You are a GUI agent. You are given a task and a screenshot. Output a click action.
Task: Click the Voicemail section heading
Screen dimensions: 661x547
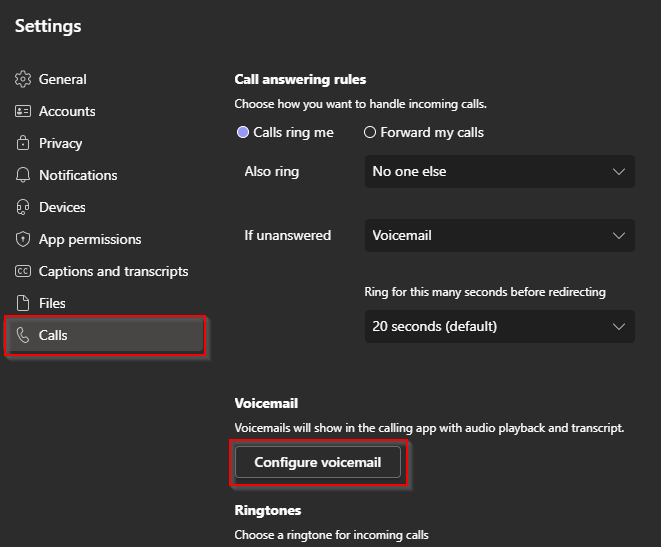[266, 403]
